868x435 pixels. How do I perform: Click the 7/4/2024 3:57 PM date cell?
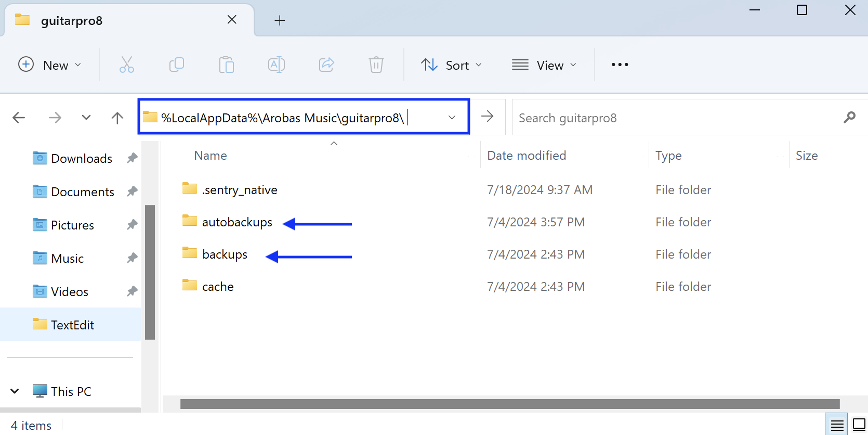536,222
